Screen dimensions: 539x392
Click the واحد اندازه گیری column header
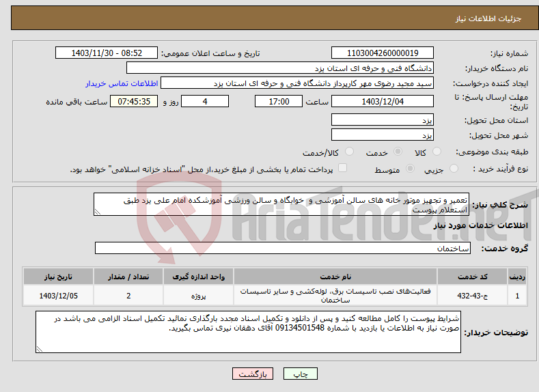point(198,277)
